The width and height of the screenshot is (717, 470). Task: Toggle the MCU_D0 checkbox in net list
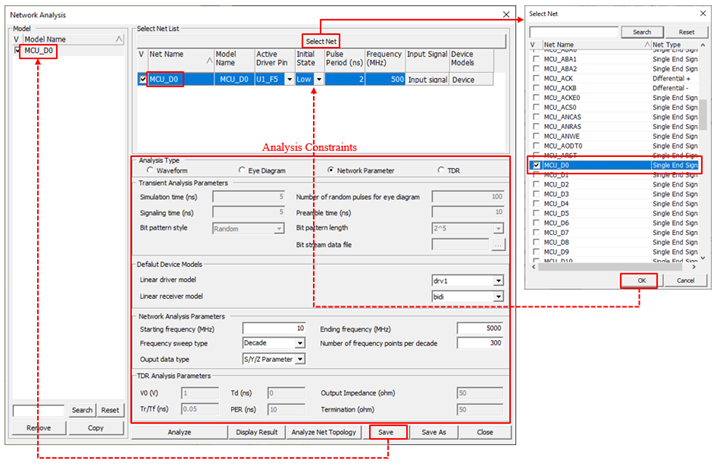pos(142,79)
